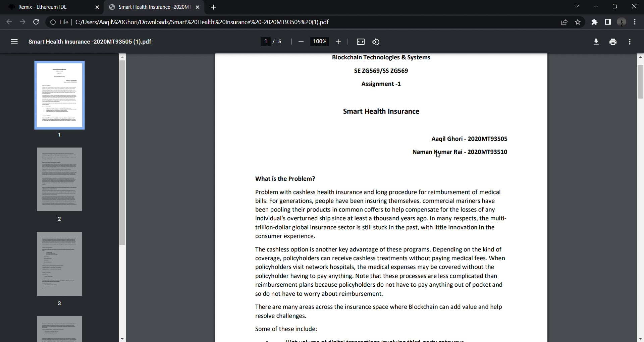Print the Smart Health Insurance PDF
Image resolution: width=644 pixels, height=342 pixels.
(613, 42)
